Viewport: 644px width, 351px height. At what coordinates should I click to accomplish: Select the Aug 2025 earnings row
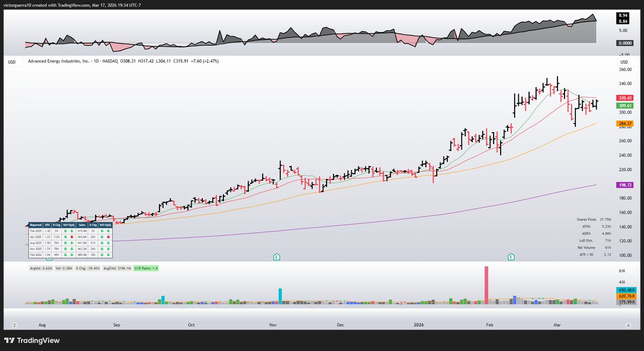click(x=70, y=243)
